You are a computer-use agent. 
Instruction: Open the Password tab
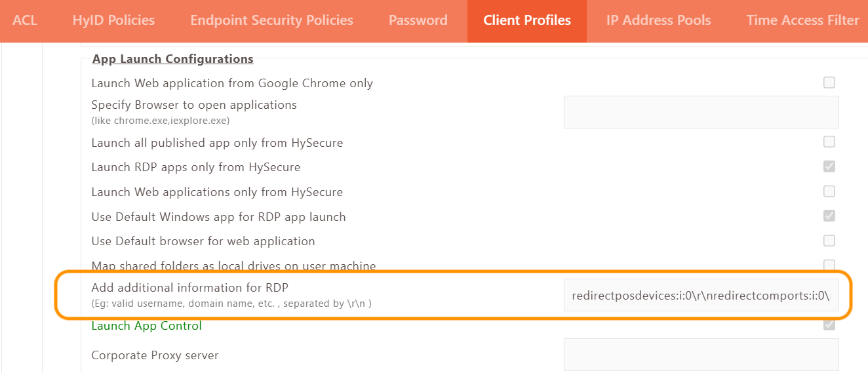tap(418, 20)
